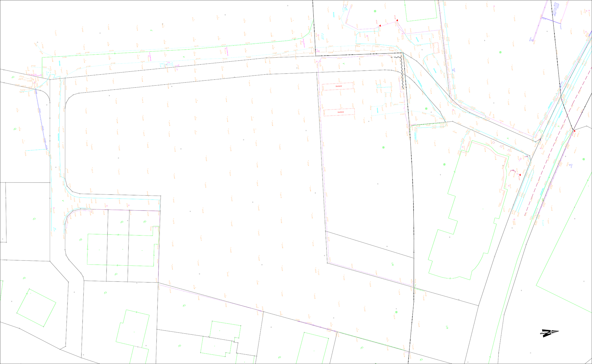The width and height of the screenshot is (592, 364).
Task: Click the green E label near top
Action: click(x=151, y=30)
